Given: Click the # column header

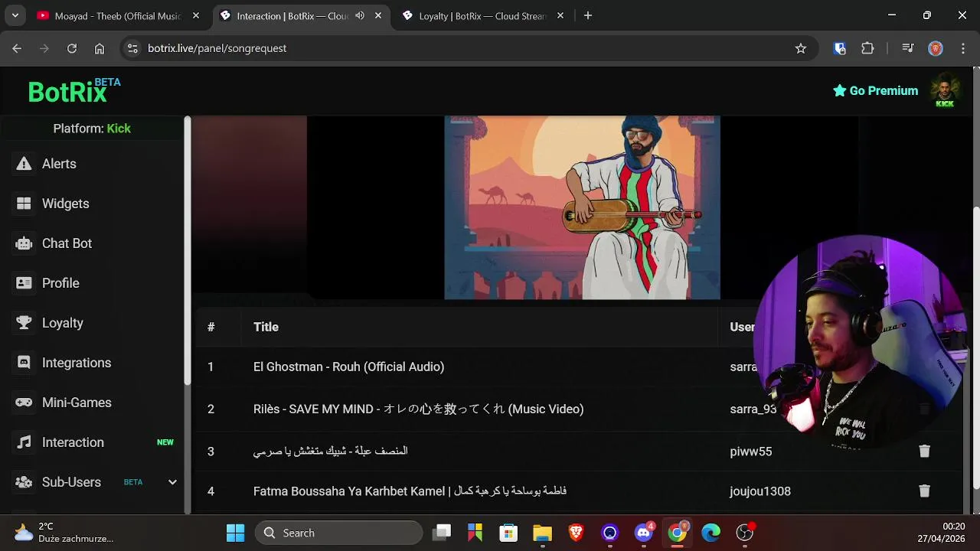Looking at the screenshot, I should pos(211,327).
